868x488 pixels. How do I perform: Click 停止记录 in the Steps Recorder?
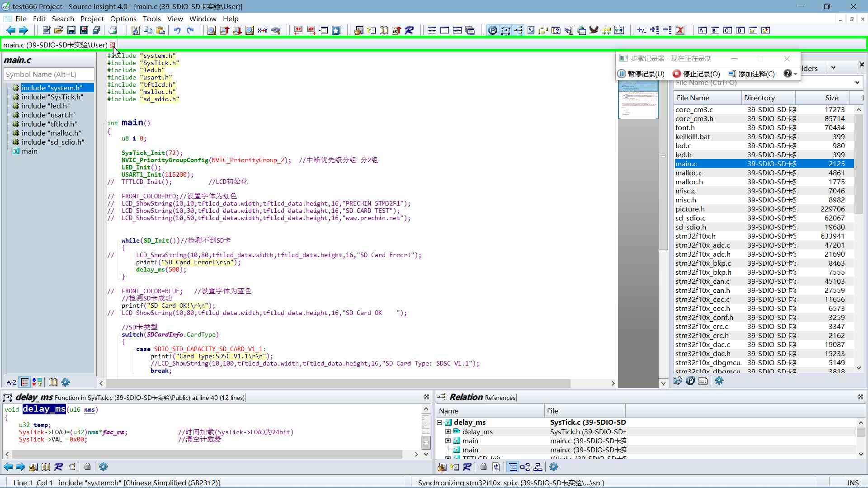point(696,74)
